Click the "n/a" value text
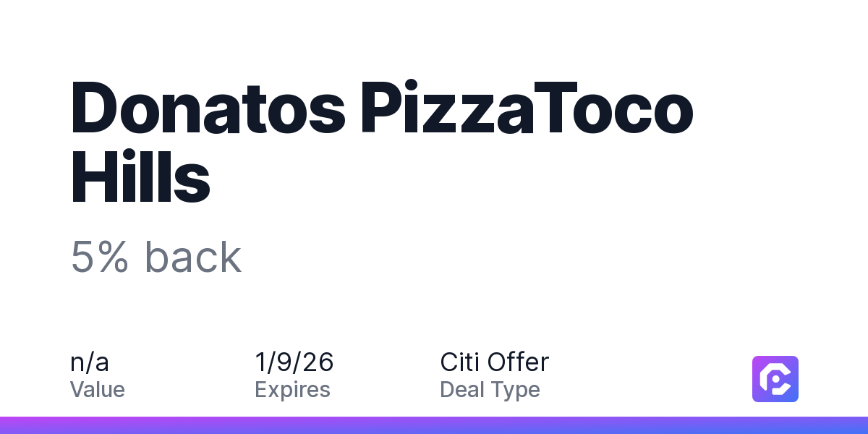Image resolution: width=868 pixels, height=434 pixels. pyautogui.click(x=90, y=362)
